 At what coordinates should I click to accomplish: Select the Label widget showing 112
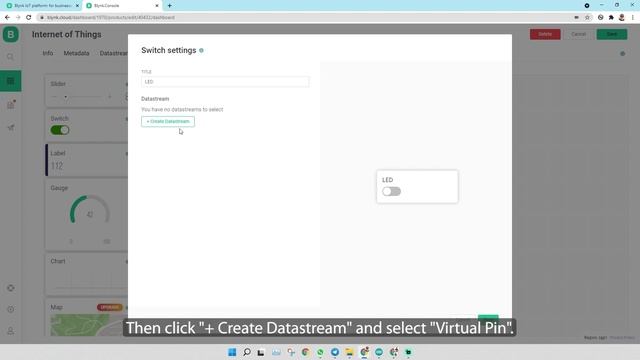click(x=87, y=160)
